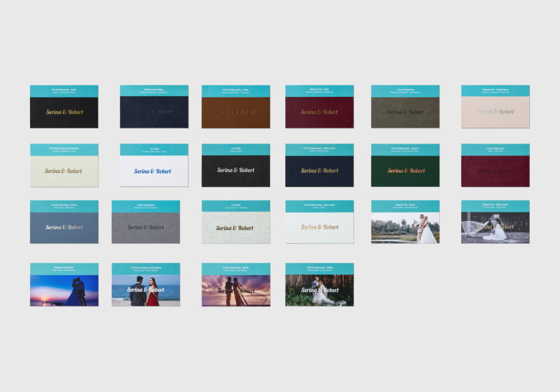Viewport: 560px width, 392px height.
Task: Open the Laser Engraving dark red swatch
Action: tap(495, 165)
